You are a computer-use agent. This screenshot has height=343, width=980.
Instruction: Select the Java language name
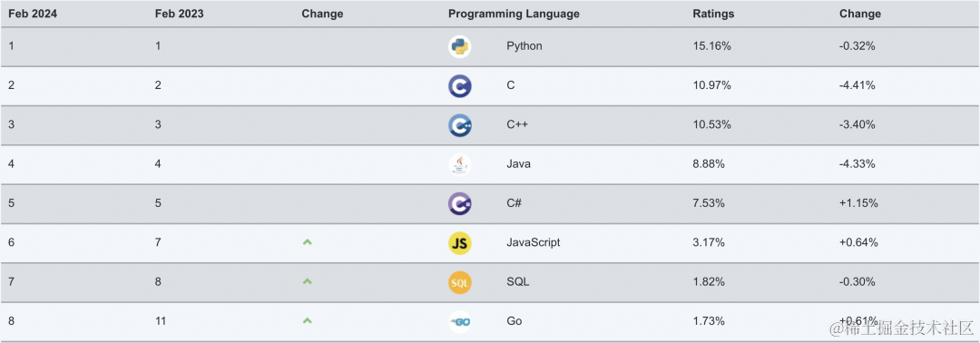pos(518,163)
